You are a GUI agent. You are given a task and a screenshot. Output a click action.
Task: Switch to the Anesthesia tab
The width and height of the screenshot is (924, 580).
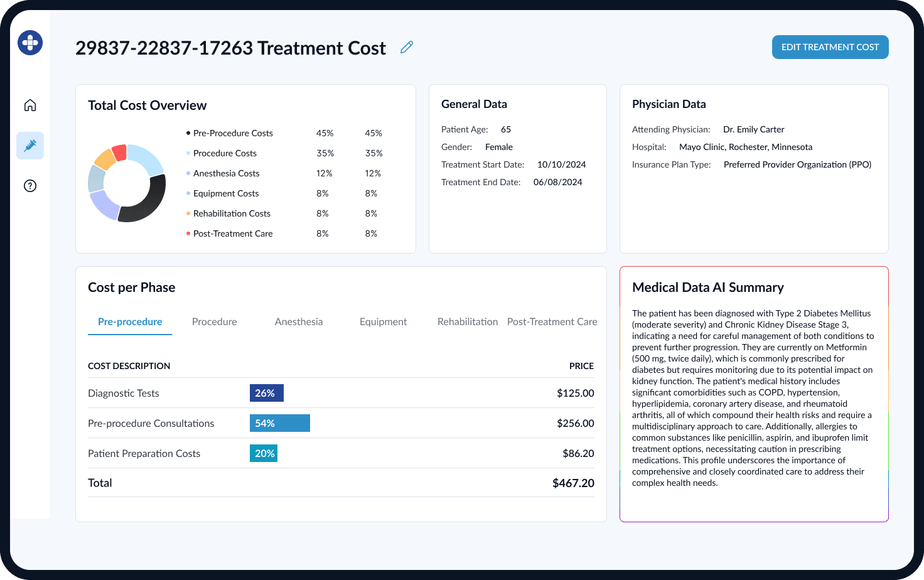[x=299, y=321]
